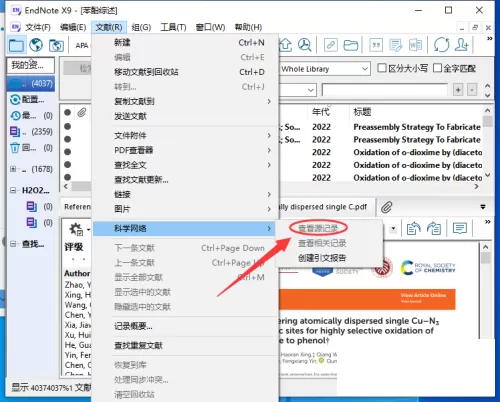500x402 pixels.
Task: Open the 文件(F) menu
Action: click(x=38, y=27)
